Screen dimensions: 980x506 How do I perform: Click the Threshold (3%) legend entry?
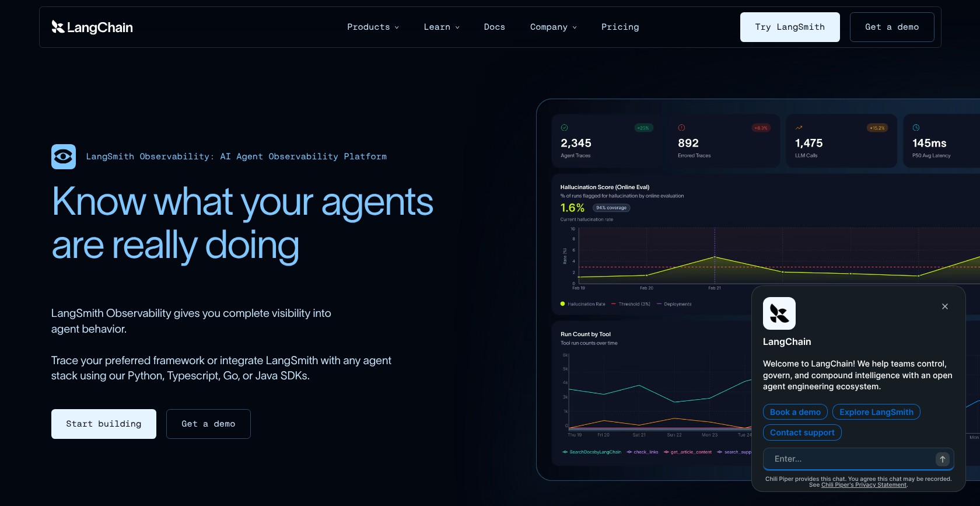pyautogui.click(x=631, y=304)
